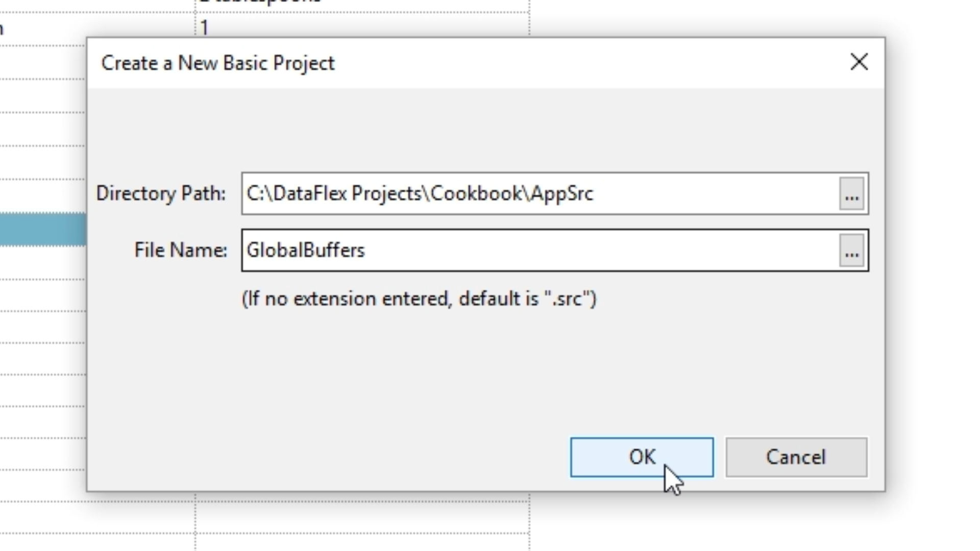The image size is (980, 551).
Task: Click the partially visible tablespoons cell at top
Action: point(260,3)
